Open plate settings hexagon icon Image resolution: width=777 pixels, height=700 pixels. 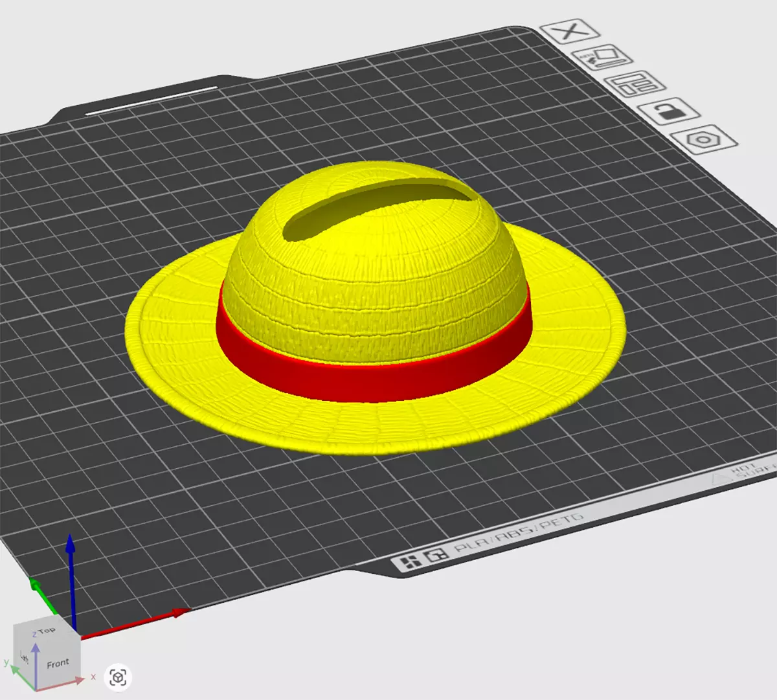tap(704, 140)
